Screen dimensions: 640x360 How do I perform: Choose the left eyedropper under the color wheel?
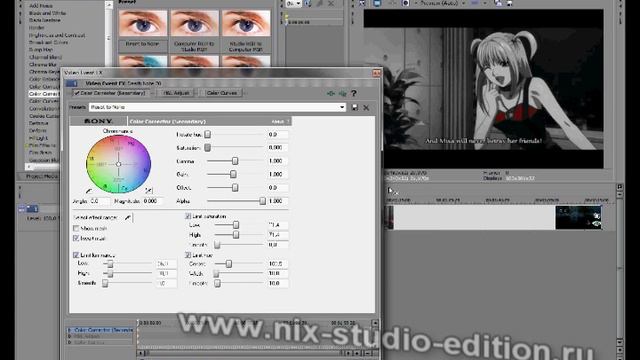pos(89,191)
